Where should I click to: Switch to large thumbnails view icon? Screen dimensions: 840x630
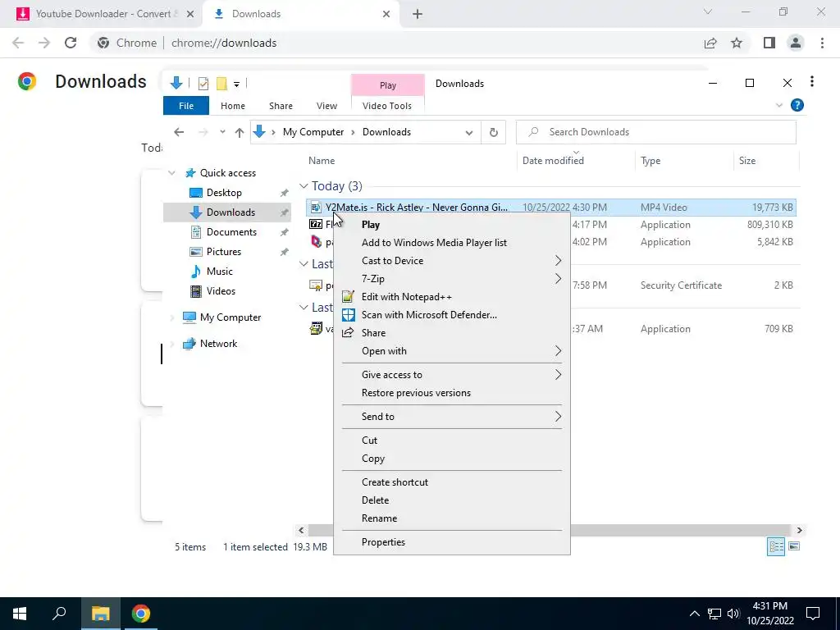click(x=794, y=546)
